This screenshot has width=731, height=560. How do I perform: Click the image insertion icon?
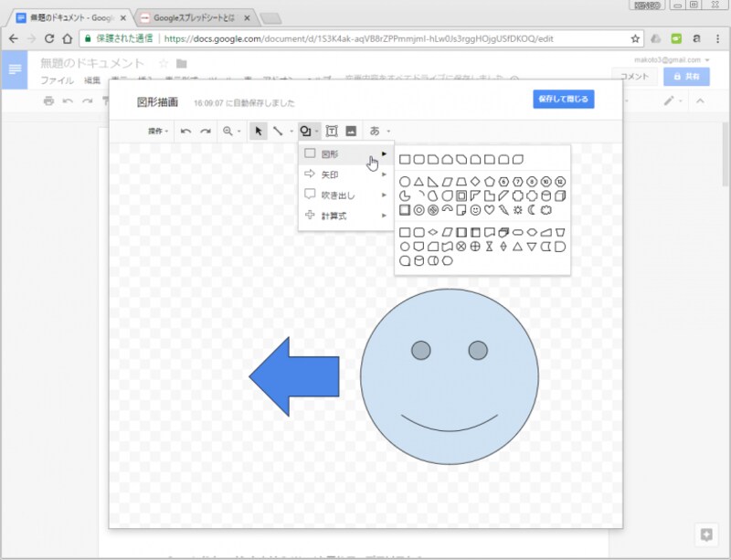(351, 131)
